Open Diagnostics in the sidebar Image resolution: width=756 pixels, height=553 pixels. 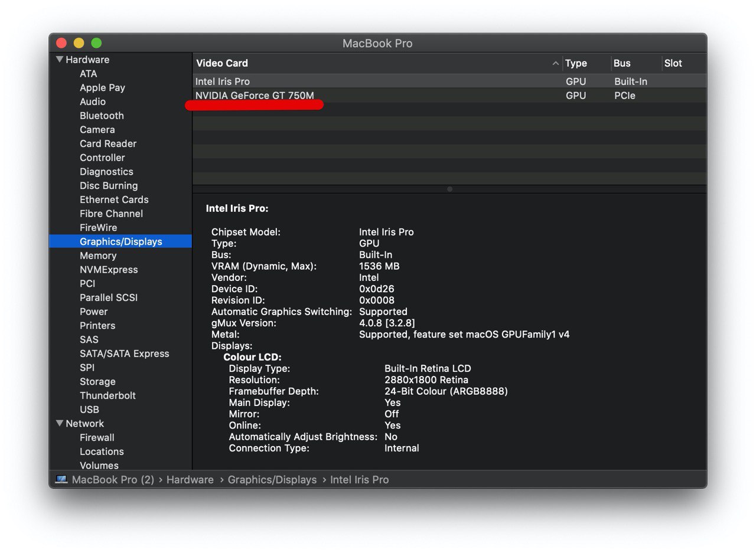pos(106,172)
